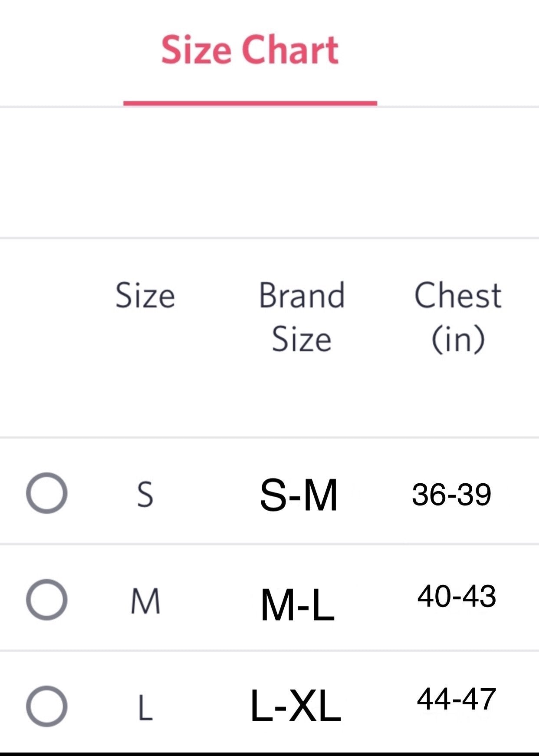Screen dimensions: 539x756
Task: Click the pink underline below Size Chart
Action: [x=250, y=102]
